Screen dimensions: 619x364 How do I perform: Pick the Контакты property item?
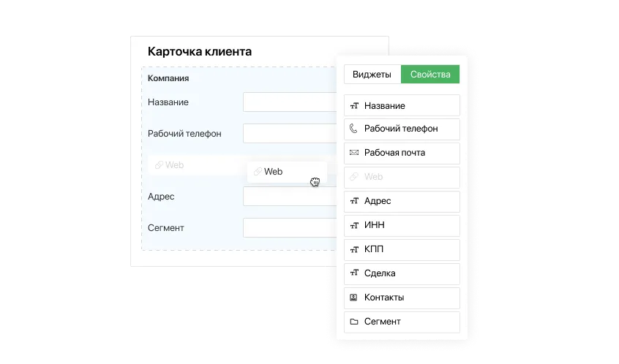coord(402,297)
